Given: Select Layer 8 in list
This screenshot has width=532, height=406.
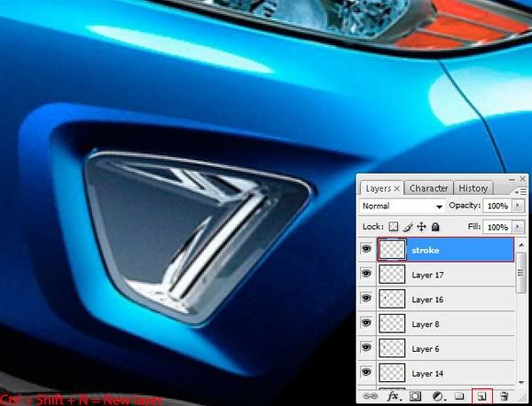Looking at the screenshot, I should pyautogui.click(x=446, y=324).
